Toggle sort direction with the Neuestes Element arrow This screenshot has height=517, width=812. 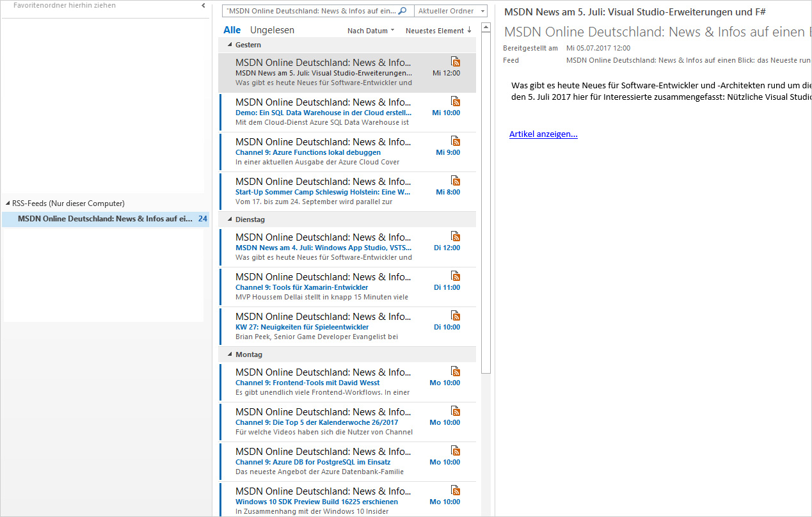pos(470,29)
